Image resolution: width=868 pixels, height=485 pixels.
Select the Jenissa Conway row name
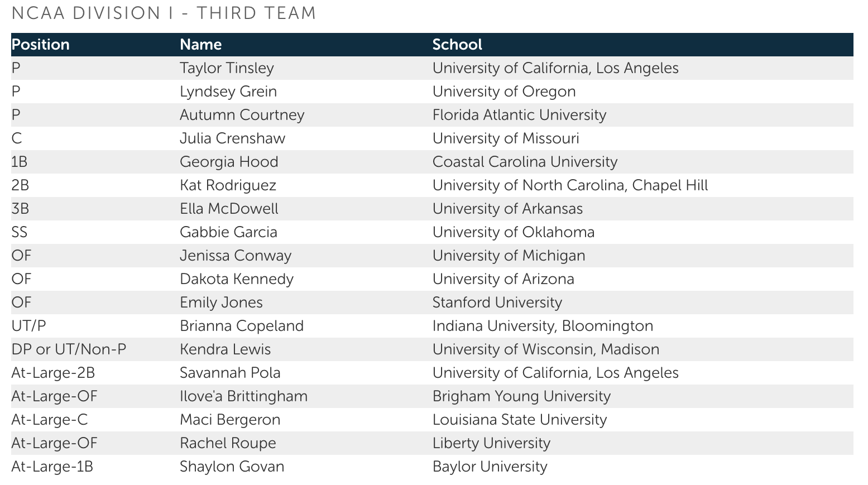(236, 256)
